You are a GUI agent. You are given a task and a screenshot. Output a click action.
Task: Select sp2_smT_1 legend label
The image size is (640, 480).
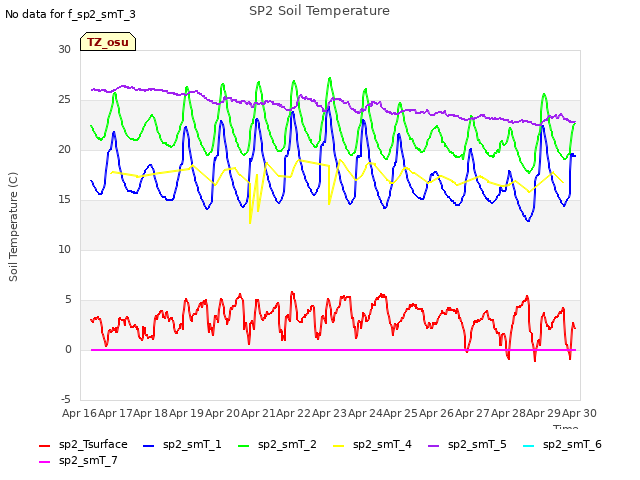(192, 444)
